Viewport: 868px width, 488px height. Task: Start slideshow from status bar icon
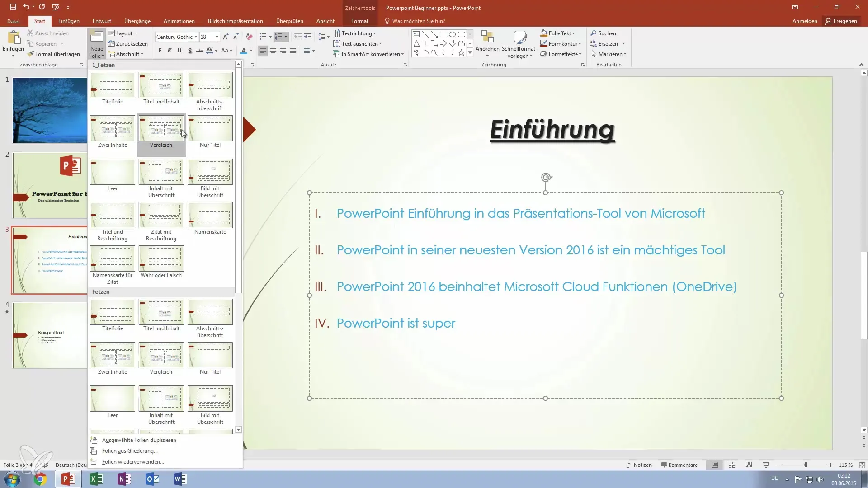click(x=766, y=465)
